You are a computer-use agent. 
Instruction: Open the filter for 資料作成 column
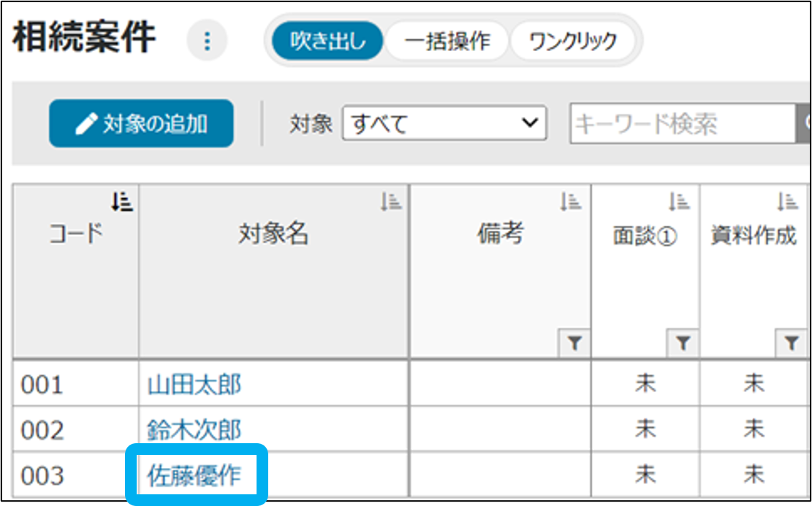tap(791, 343)
